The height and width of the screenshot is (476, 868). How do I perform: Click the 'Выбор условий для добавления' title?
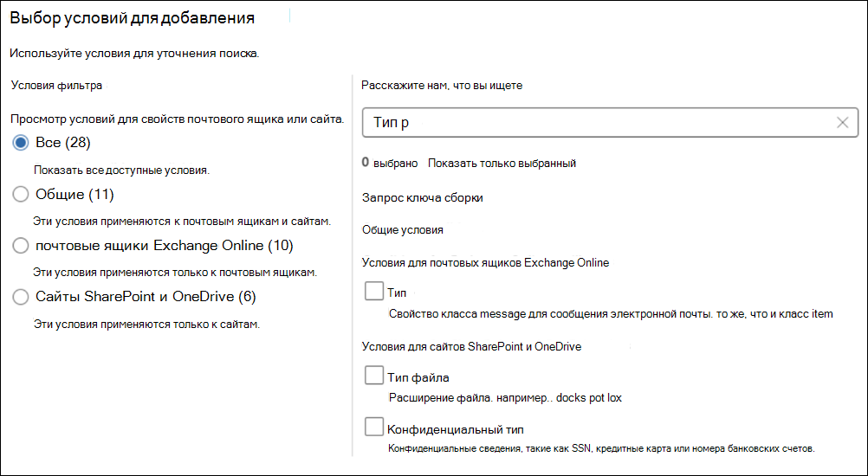click(133, 18)
